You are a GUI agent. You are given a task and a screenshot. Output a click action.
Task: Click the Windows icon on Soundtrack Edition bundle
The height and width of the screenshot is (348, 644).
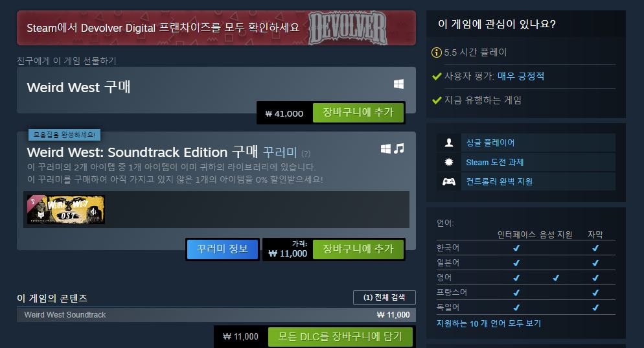click(385, 149)
